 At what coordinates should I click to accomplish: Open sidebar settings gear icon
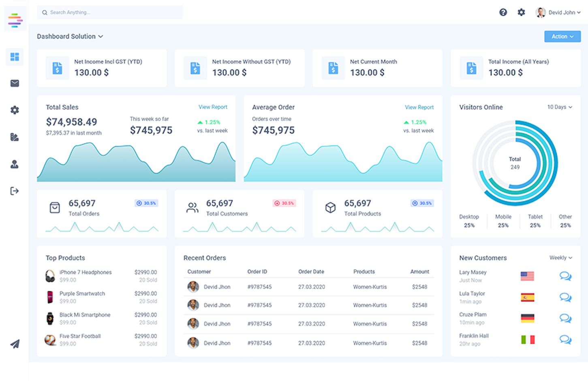[15, 110]
